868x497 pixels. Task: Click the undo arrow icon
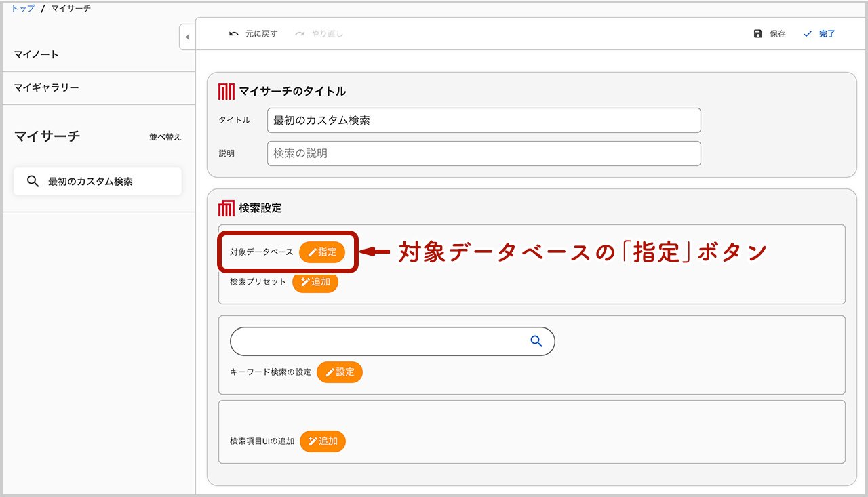(234, 34)
